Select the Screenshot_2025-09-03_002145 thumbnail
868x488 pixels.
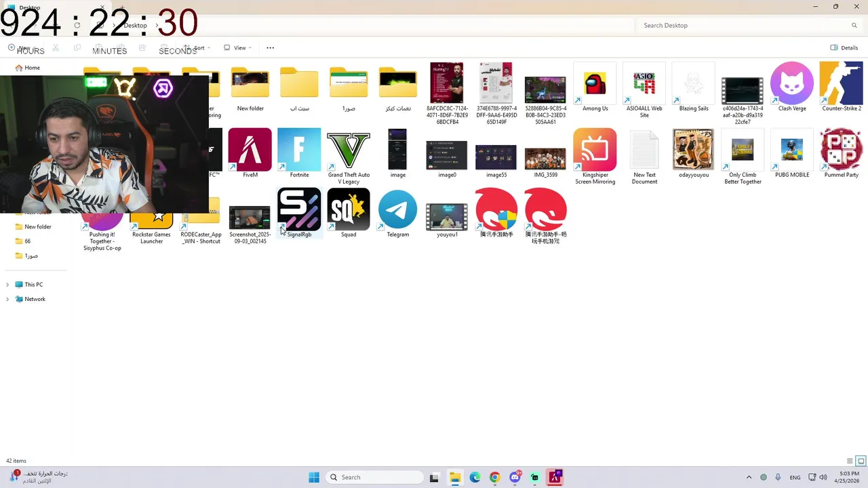250,218
